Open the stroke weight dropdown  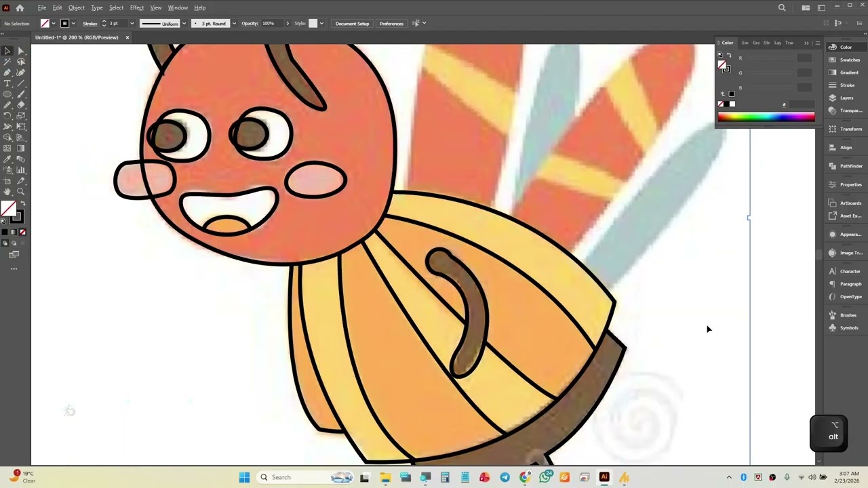[132, 23]
